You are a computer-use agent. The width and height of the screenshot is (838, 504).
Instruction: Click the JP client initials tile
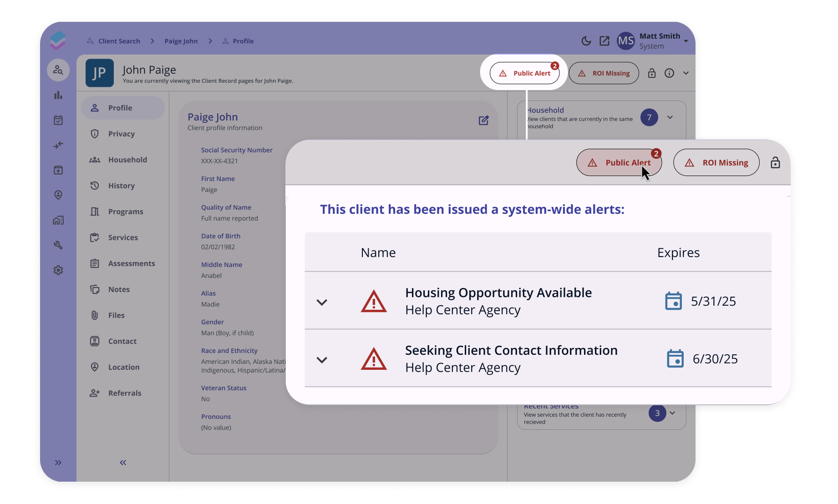coord(100,73)
